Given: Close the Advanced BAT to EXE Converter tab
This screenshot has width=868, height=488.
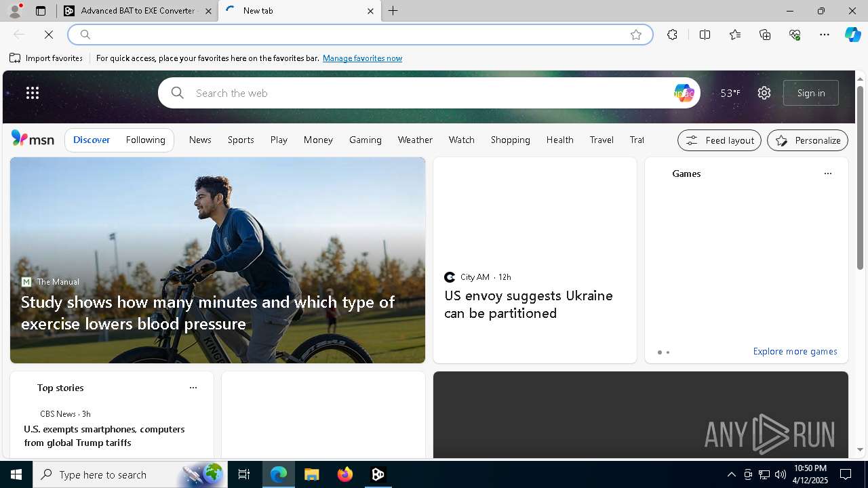Looking at the screenshot, I should [209, 11].
